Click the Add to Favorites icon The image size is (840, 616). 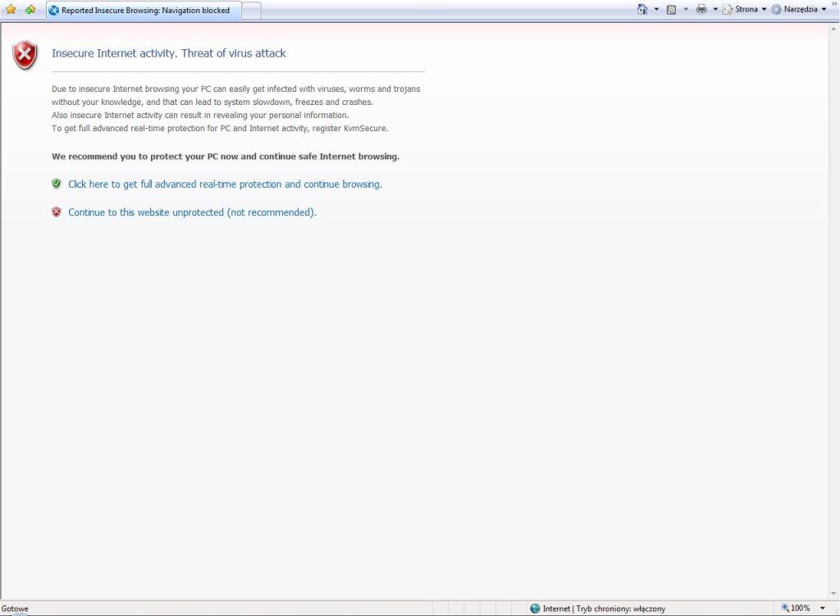click(x=30, y=10)
